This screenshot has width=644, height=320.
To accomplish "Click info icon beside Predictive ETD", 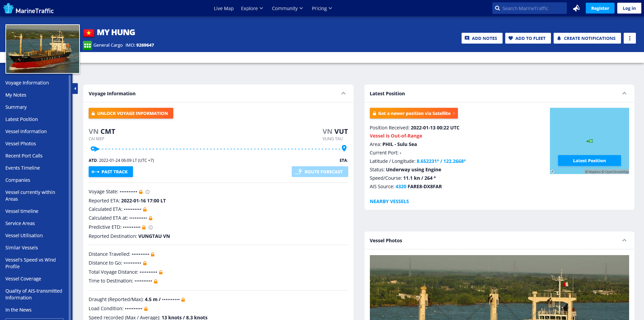I will click(x=151, y=227).
